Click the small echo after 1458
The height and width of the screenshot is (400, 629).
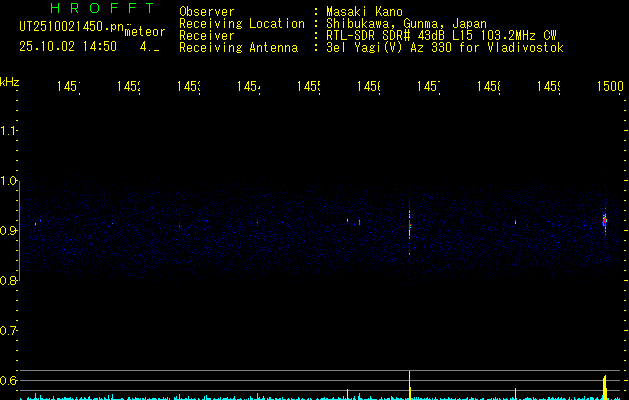click(515, 221)
